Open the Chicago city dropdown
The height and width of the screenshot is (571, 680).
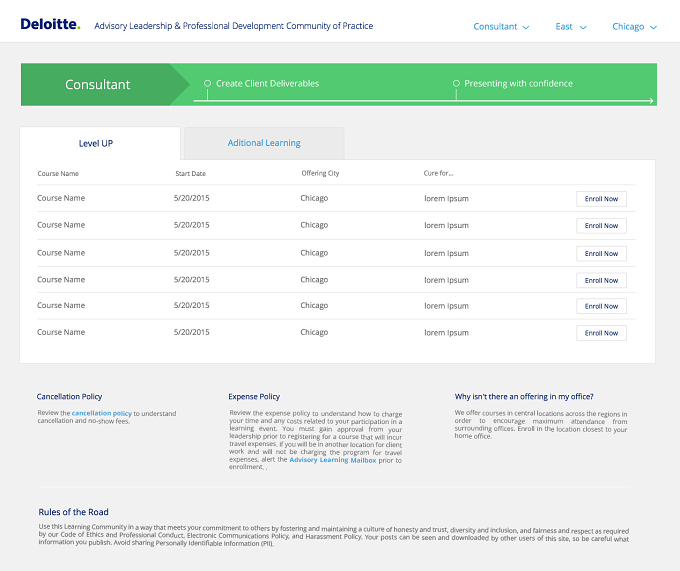point(634,26)
